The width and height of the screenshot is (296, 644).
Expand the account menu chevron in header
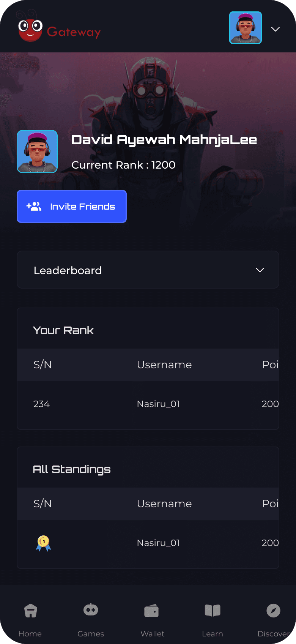(x=276, y=29)
